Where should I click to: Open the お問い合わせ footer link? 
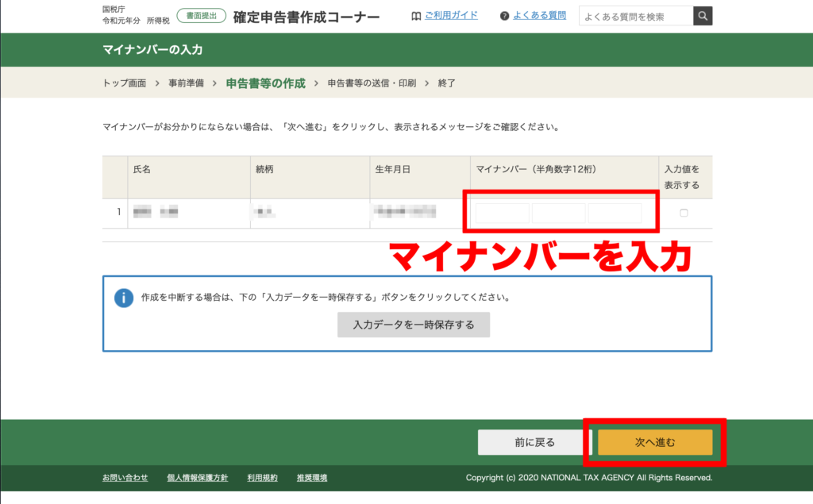[125, 478]
